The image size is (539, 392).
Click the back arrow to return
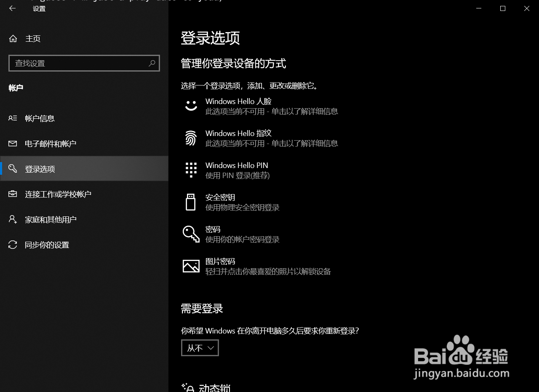pos(12,8)
